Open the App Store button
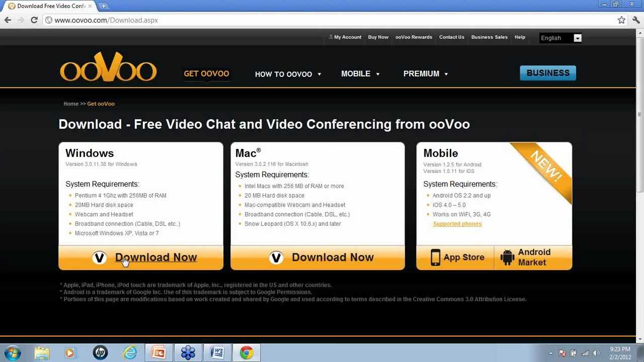Viewport: 644px width, 362px height. (x=455, y=257)
